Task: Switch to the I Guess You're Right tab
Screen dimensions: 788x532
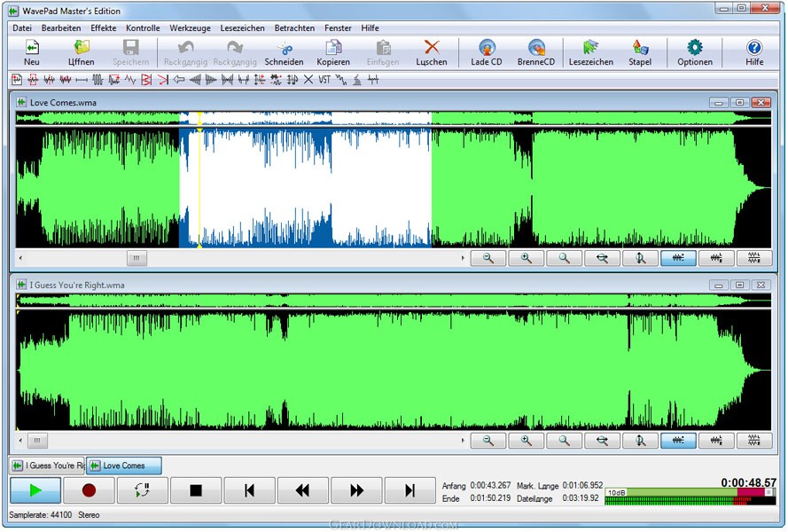Action: coord(47,465)
